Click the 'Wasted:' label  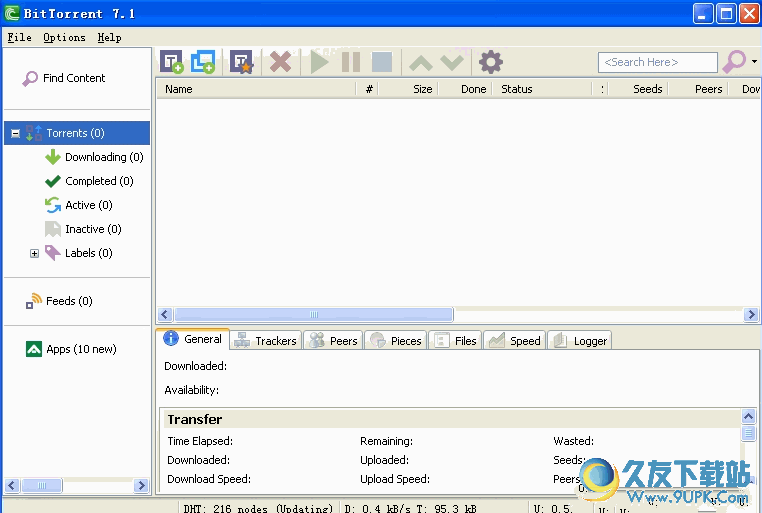click(x=573, y=441)
